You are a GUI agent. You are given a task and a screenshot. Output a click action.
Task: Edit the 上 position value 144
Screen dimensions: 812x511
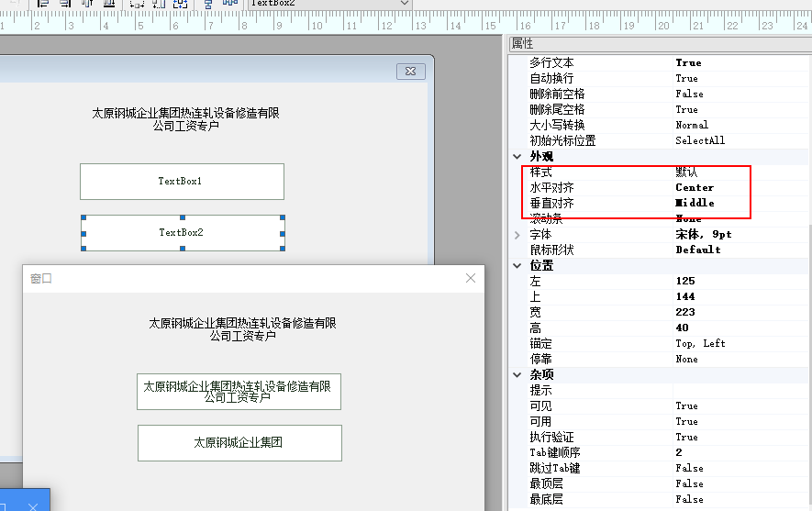click(x=685, y=296)
